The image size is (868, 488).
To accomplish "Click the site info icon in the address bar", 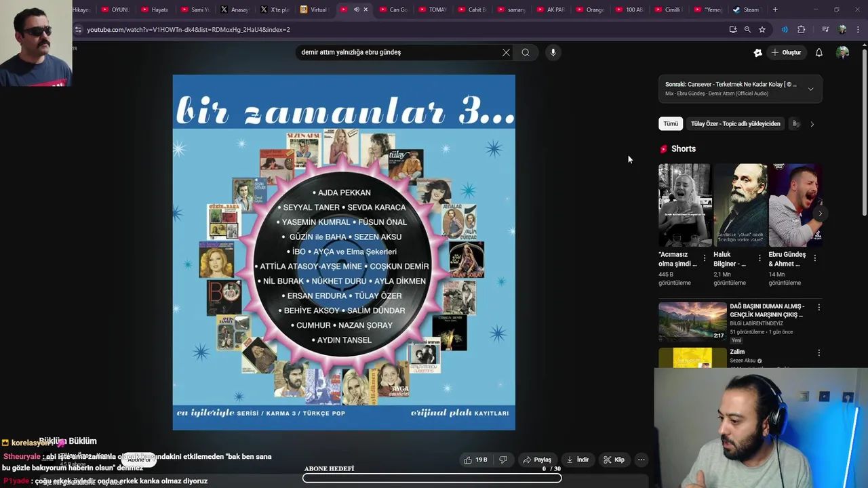I will (x=79, y=30).
